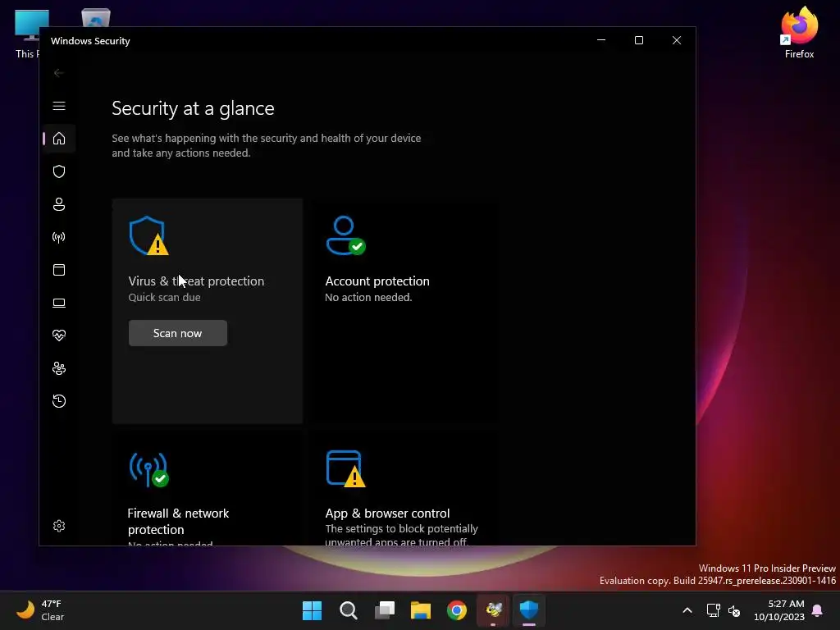The image size is (840, 630).
Task: Maximize the Windows Security window
Action: pyautogui.click(x=638, y=40)
